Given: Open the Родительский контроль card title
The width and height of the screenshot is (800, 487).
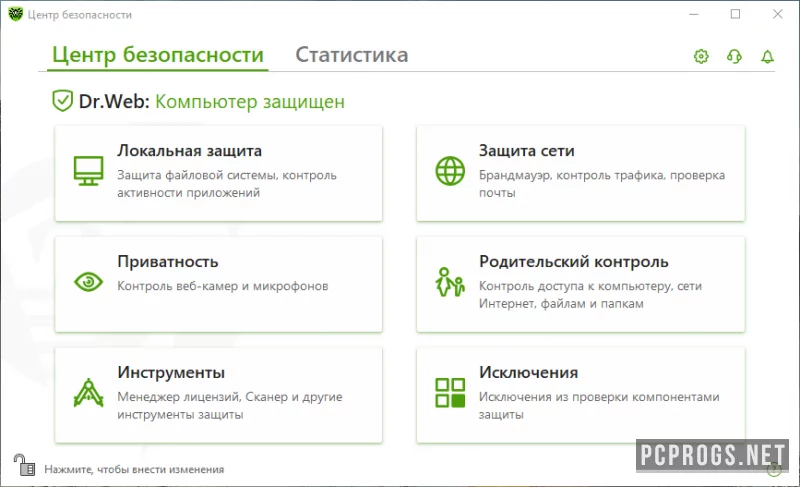Looking at the screenshot, I should click(x=573, y=262).
